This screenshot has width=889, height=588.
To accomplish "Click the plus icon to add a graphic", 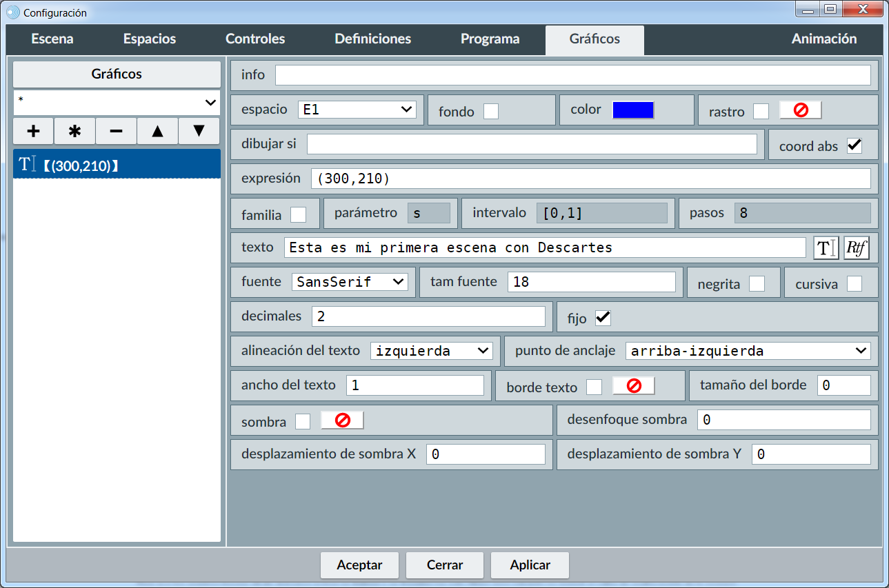I will click(33, 131).
